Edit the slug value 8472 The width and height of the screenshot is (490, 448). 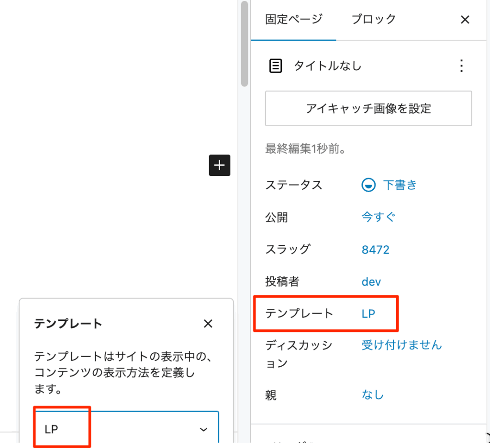376,250
